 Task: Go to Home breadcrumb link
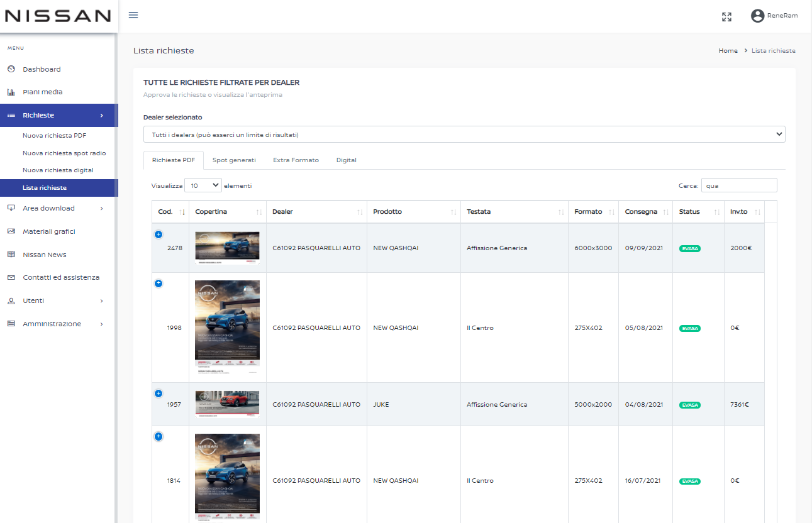pos(728,51)
